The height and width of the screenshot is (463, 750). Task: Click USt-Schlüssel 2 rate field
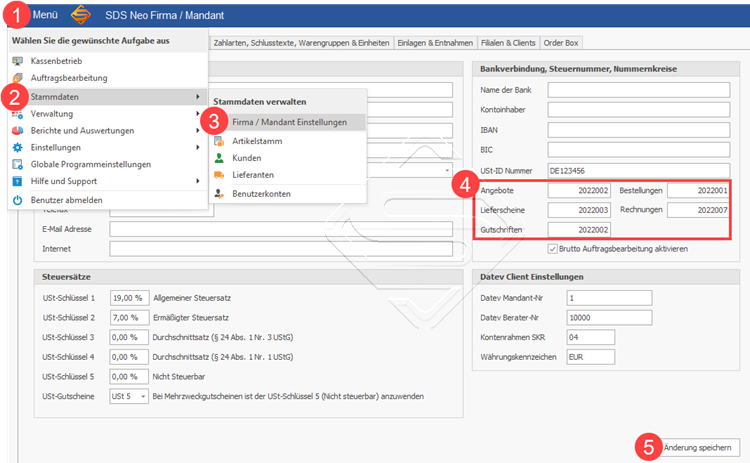point(129,318)
